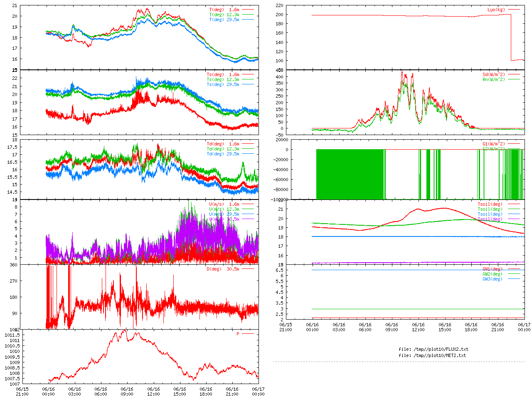Click the green Td(deg) 12.3m legend line
Image resolution: width=532 pixels, height=399 pixels.
coord(248,149)
